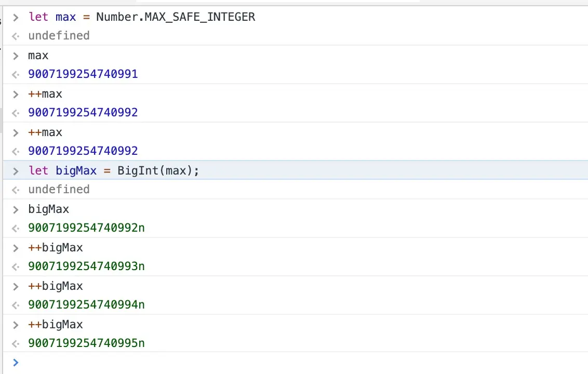Click the second '++bigMax' command

click(56, 286)
